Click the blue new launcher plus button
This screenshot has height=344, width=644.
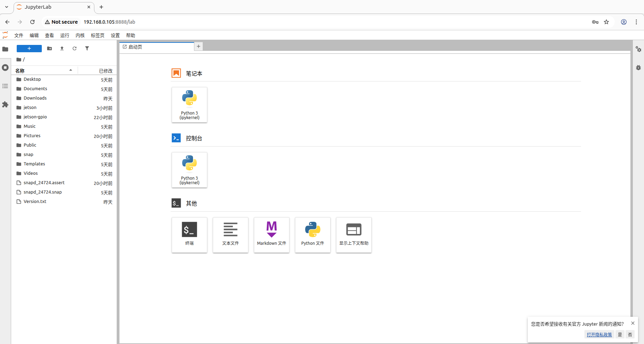coord(29,48)
